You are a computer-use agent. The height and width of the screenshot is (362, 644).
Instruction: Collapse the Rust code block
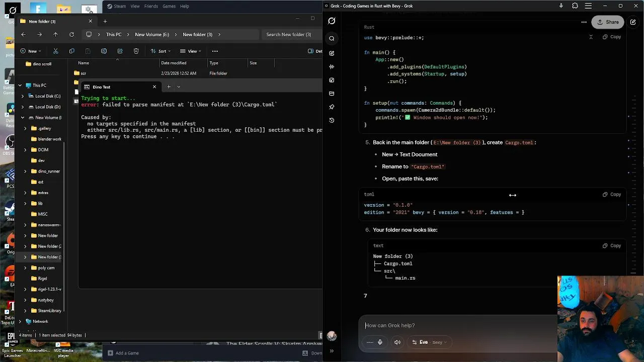591,37
